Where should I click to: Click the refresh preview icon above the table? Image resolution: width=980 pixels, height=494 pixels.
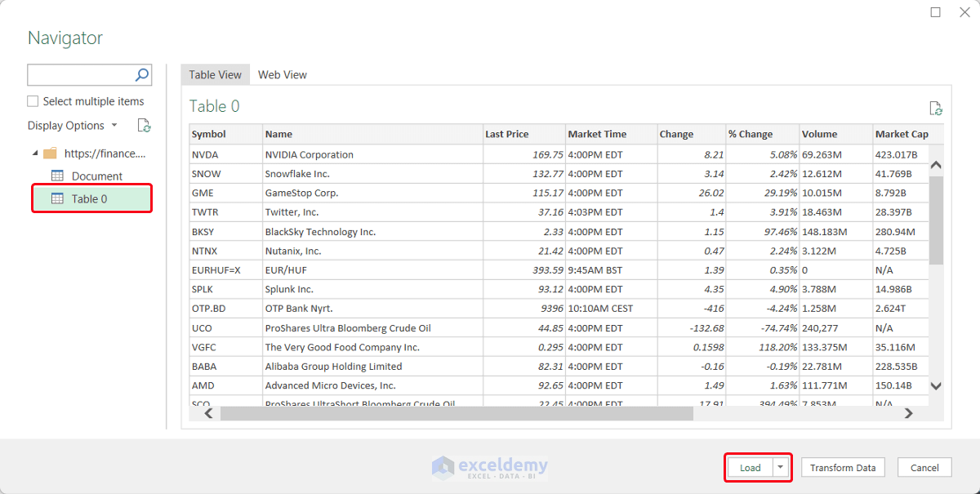(936, 109)
